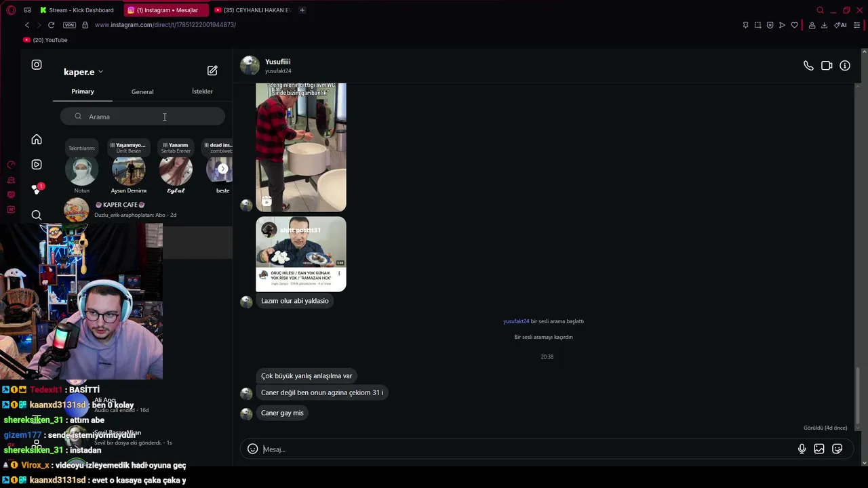Screen dimensions: 868x488
Task: Expand the kaper.e account switcher
Action: pos(83,72)
